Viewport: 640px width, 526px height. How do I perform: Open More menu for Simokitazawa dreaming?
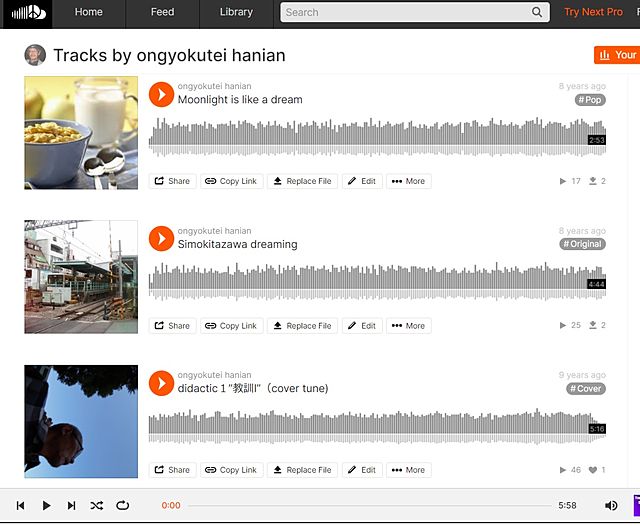(408, 325)
